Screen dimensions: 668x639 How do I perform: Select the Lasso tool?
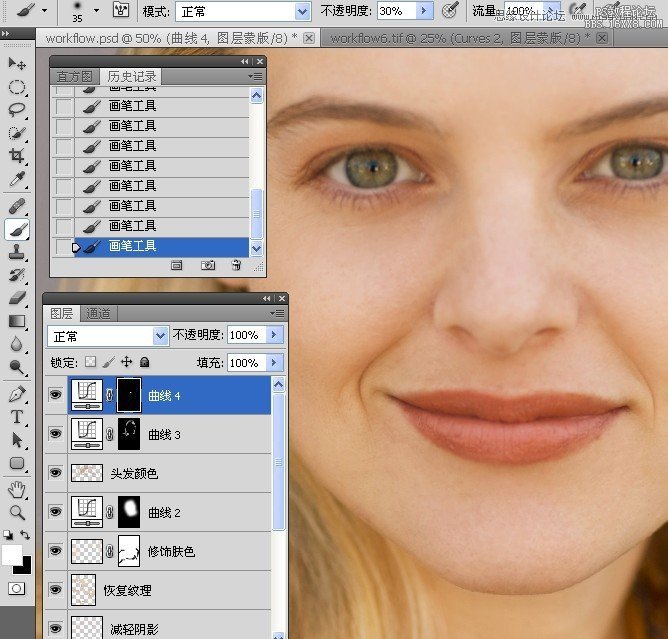point(17,110)
